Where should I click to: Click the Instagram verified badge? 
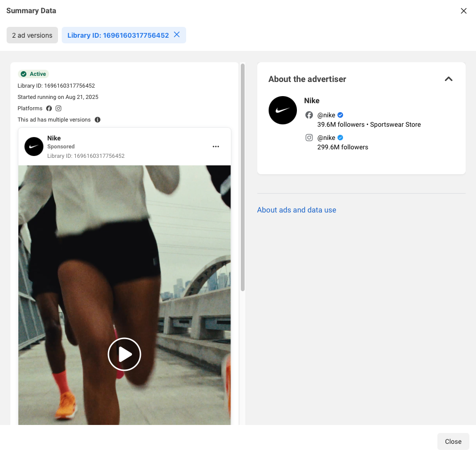[340, 138]
